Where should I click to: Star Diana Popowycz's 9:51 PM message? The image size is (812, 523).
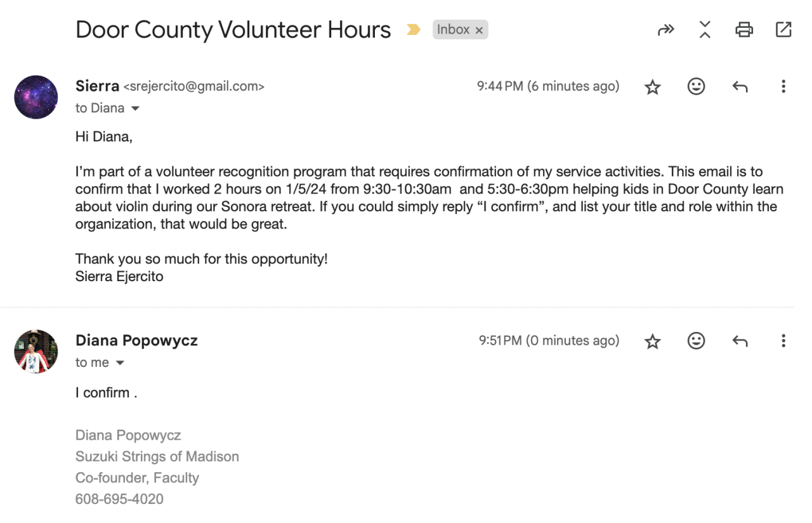click(x=653, y=341)
